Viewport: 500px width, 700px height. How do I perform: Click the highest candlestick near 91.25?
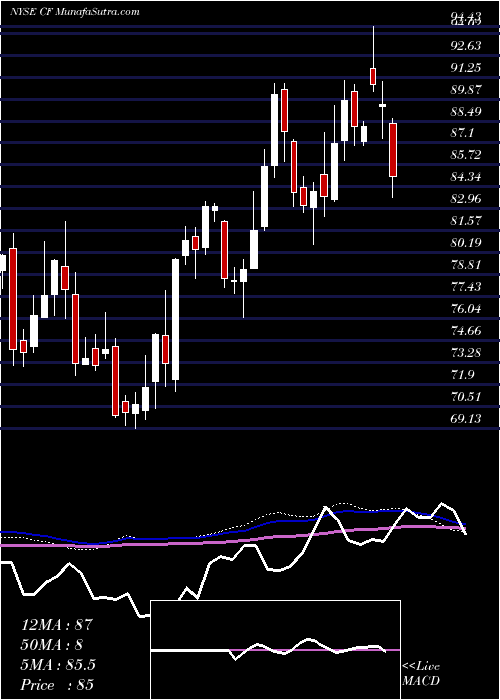tap(373, 76)
